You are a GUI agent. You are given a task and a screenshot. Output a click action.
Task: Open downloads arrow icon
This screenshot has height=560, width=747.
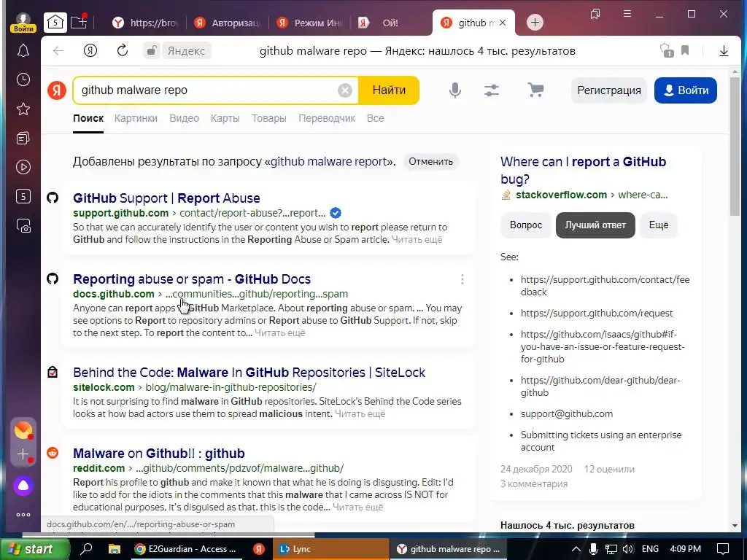[x=724, y=50]
